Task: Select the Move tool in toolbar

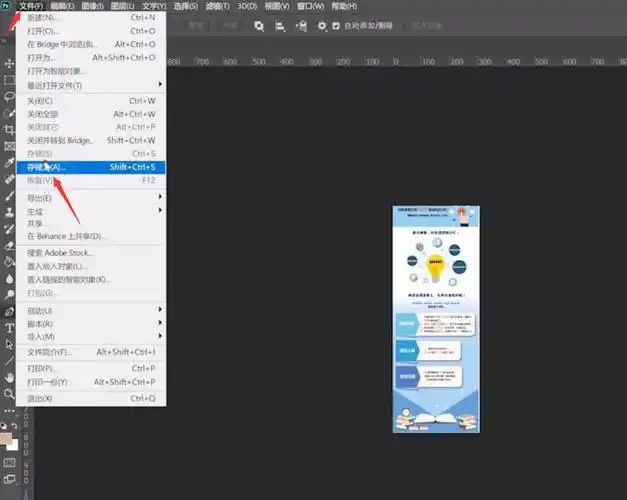Action: (x=10, y=63)
